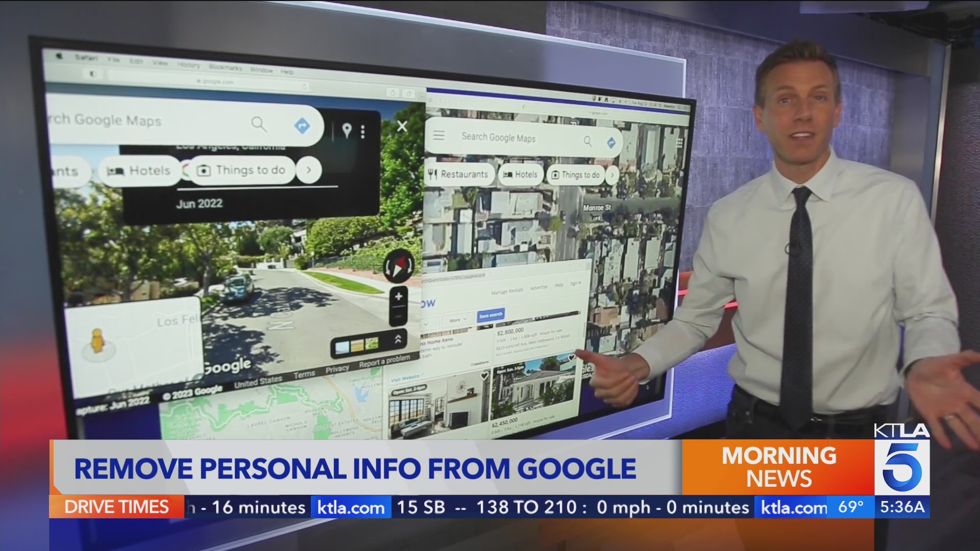Viewport: 980px width, 551px height.
Task: Favorite the $2,450,000 listing with its heart
Action: 571,358
